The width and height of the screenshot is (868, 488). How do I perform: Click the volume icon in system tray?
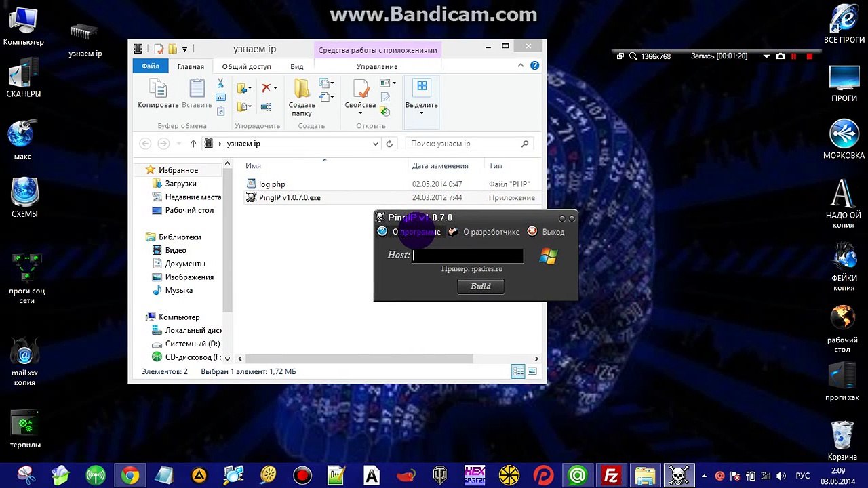[x=781, y=476]
